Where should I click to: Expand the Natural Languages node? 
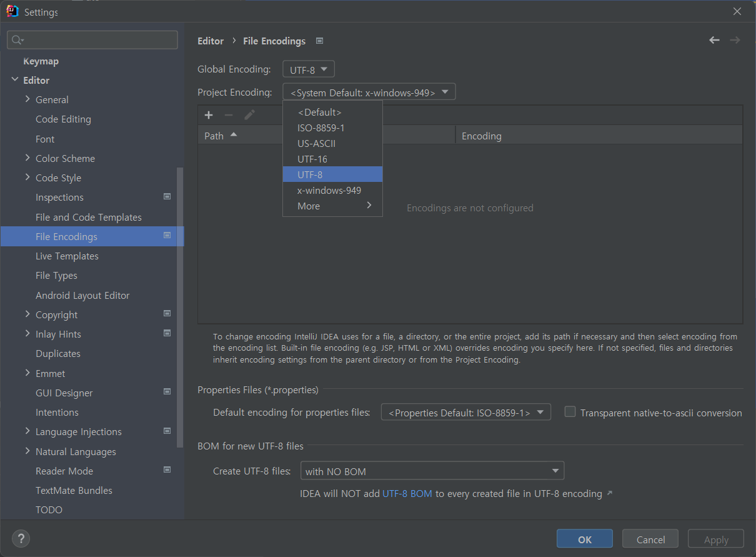click(27, 451)
